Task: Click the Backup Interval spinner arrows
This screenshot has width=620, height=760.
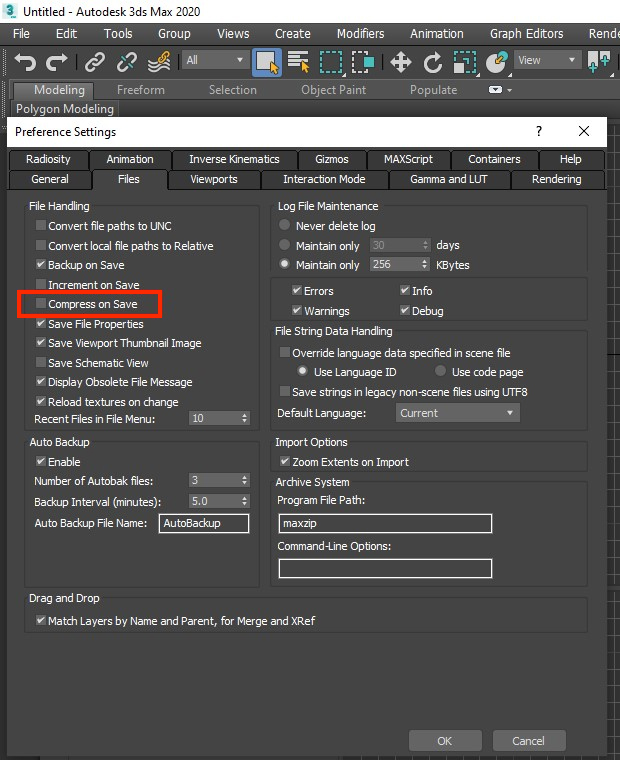Action: point(244,502)
